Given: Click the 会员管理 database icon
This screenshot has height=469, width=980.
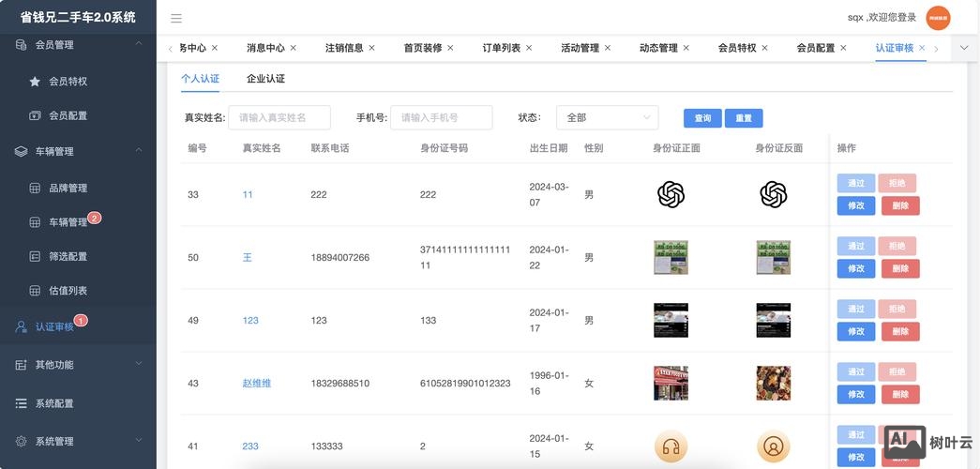Looking at the screenshot, I should (21, 45).
